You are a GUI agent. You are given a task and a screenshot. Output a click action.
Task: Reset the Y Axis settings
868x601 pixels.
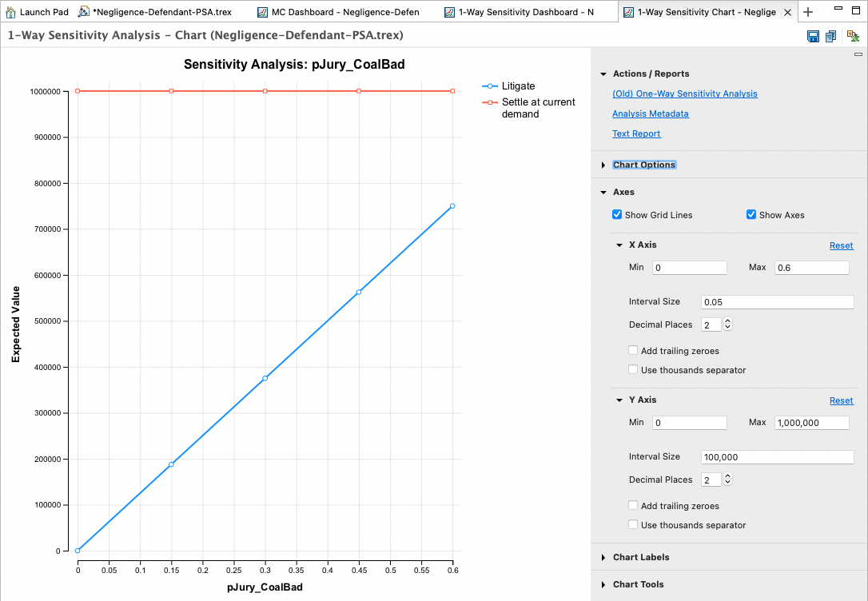[x=841, y=400]
